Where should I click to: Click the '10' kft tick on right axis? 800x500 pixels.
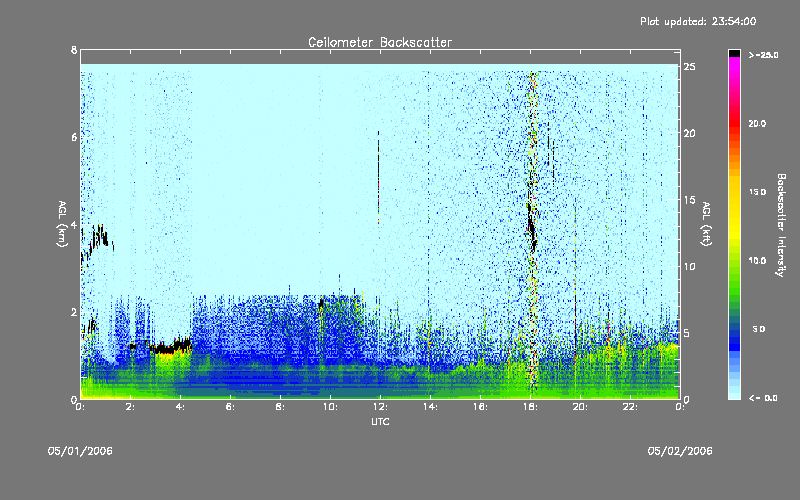click(x=689, y=266)
